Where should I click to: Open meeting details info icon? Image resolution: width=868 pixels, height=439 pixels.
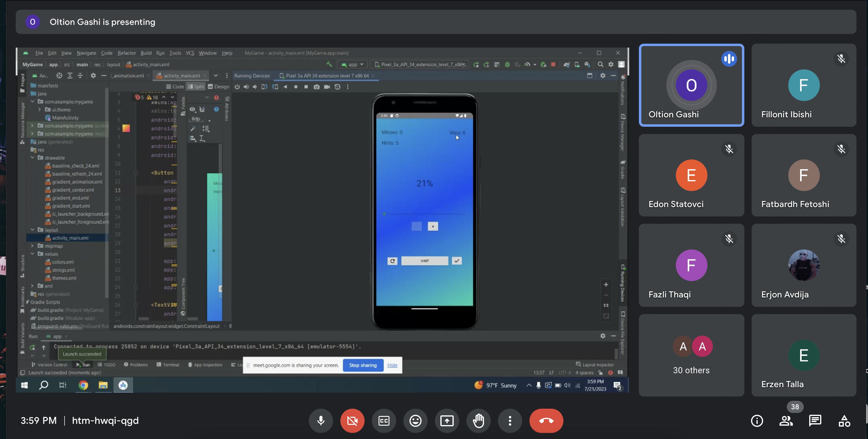(x=757, y=421)
